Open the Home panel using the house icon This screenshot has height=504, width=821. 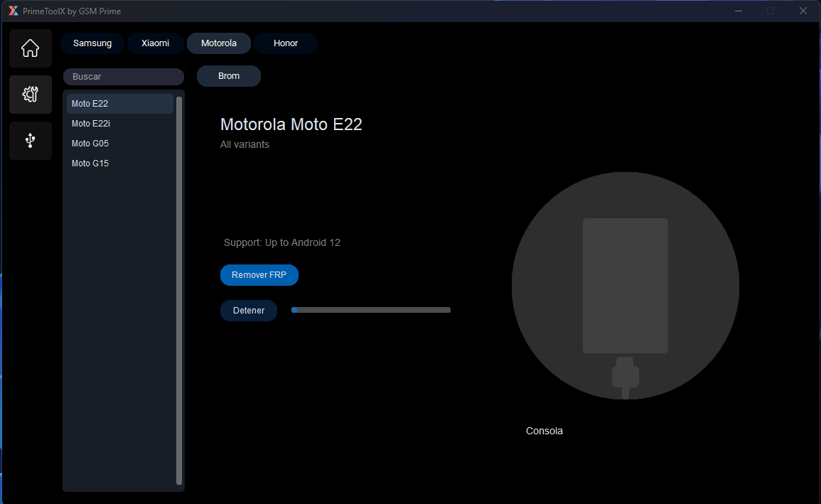click(30, 48)
